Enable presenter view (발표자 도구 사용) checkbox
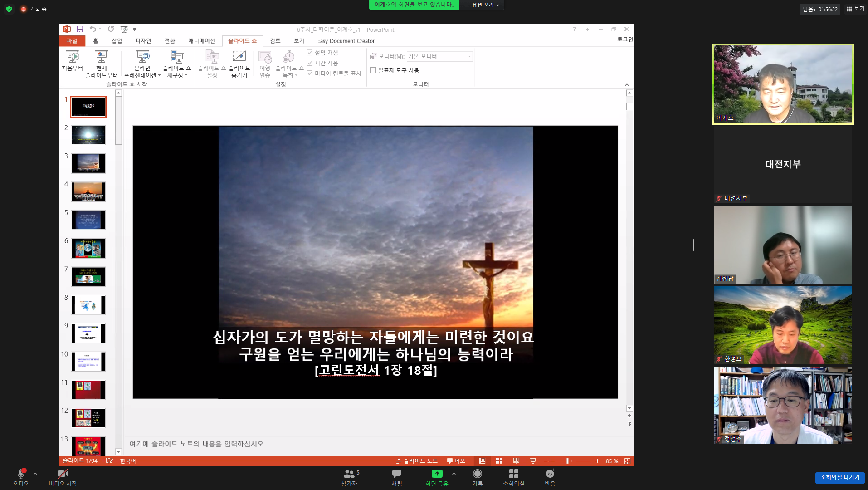 [x=373, y=70]
